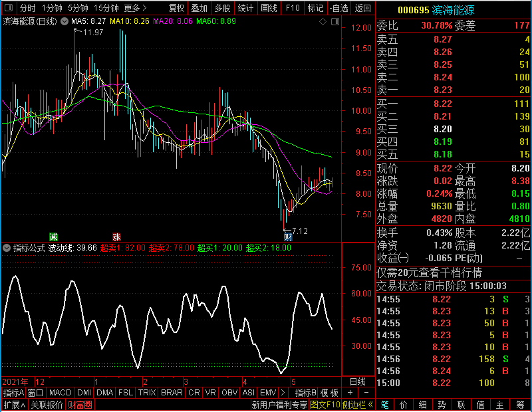532x412 pixels.
Task: Select the 主 main force tab
Action: pyautogui.click(x=500, y=405)
